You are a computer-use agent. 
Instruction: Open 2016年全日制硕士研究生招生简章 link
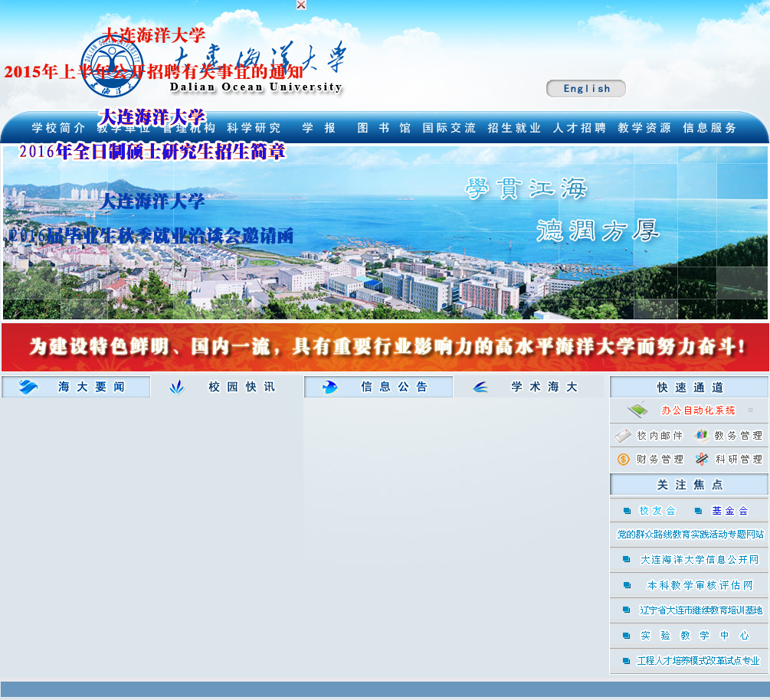pyautogui.click(x=152, y=151)
